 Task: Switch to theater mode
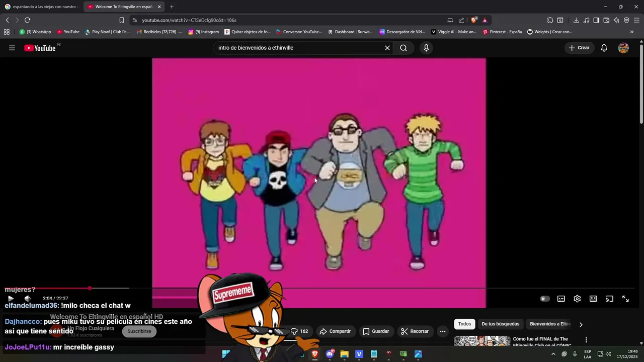[593, 299]
